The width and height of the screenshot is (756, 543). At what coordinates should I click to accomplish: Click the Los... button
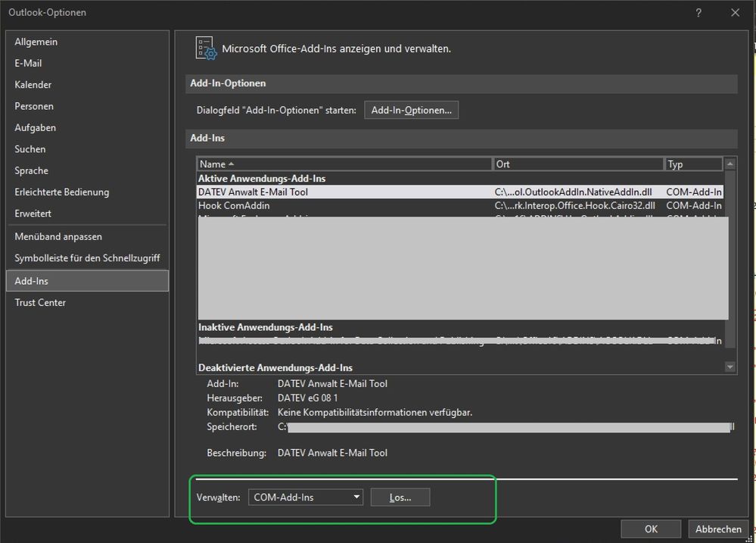coord(400,498)
